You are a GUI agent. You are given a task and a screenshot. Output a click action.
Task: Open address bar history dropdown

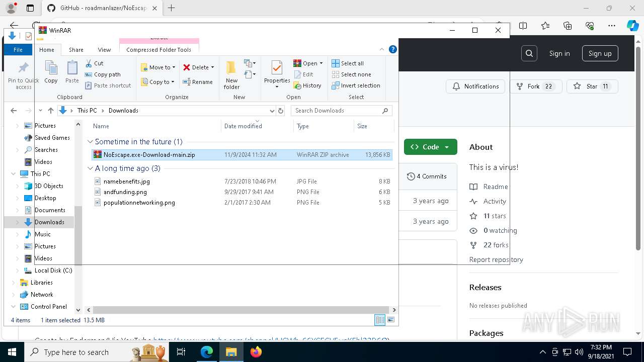point(272,111)
